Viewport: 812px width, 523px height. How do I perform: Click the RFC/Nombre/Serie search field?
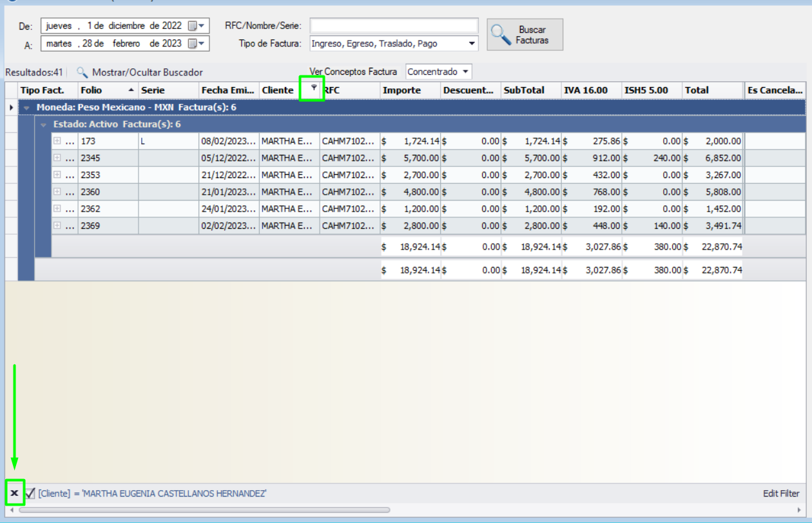(x=394, y=26)
